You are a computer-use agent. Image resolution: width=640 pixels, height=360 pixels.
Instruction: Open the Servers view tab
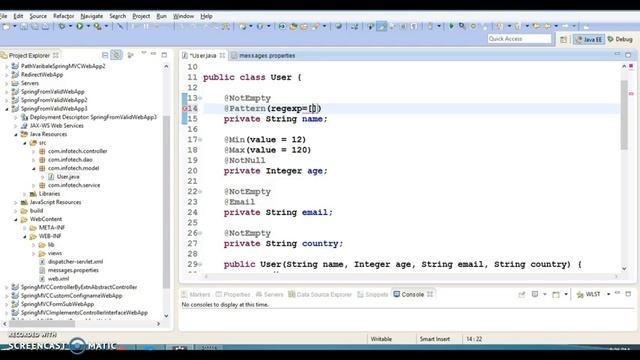pos(269,294)
